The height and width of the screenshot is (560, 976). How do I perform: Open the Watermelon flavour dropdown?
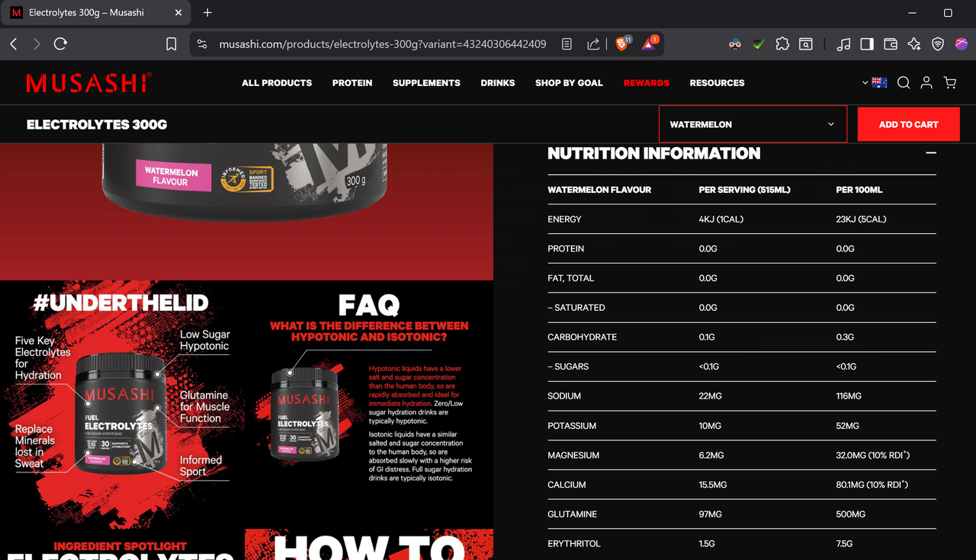[x=753, y=124]
